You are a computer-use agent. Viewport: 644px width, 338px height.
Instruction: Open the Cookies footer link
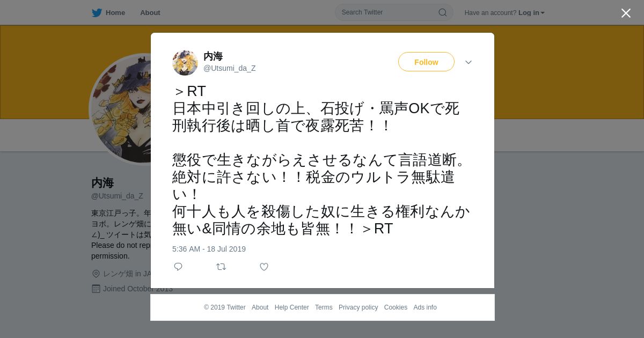coord(396,307)
